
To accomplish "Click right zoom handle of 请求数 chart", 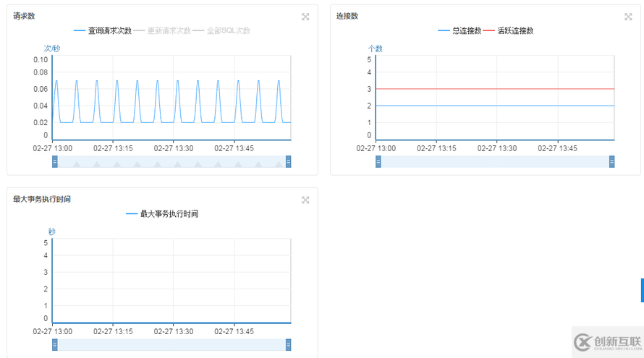I will pos(288,162).
